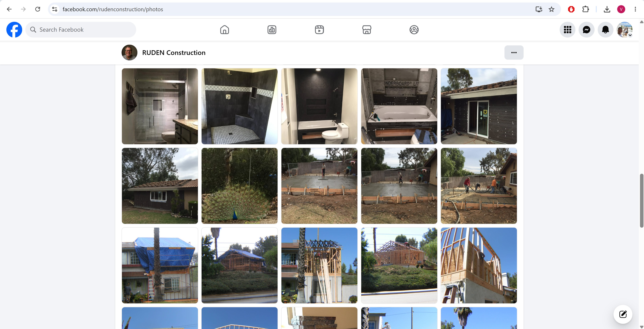Open the house with tile roof photo
The height and width of the screenshot is (329, 644).
coord(160,186)
